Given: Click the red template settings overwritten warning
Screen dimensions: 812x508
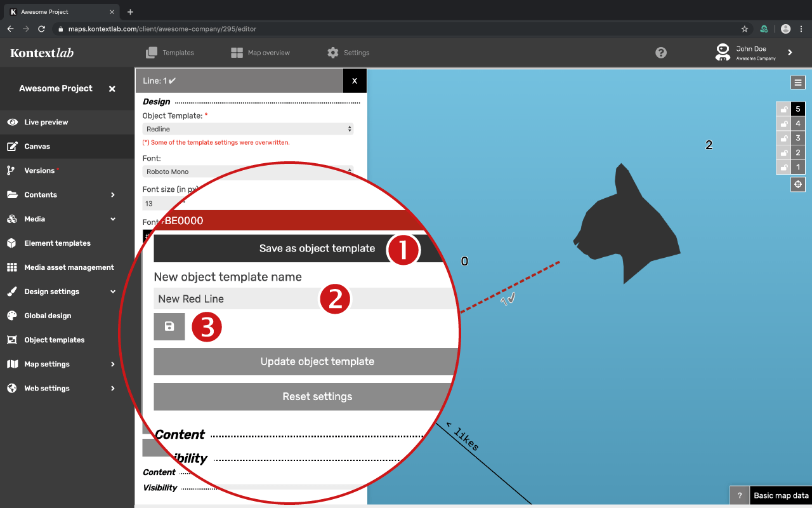Looking at the screenshot, I should point(216,142).
